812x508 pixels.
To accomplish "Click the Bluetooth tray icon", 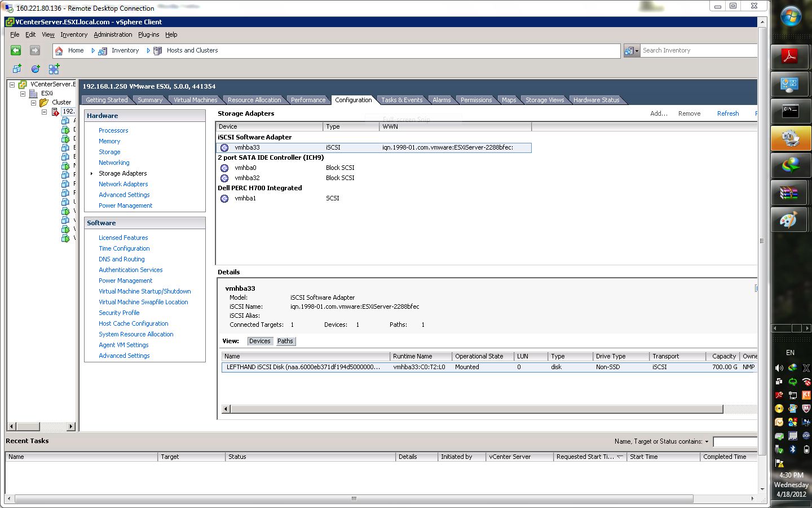I will click(793, 449).
